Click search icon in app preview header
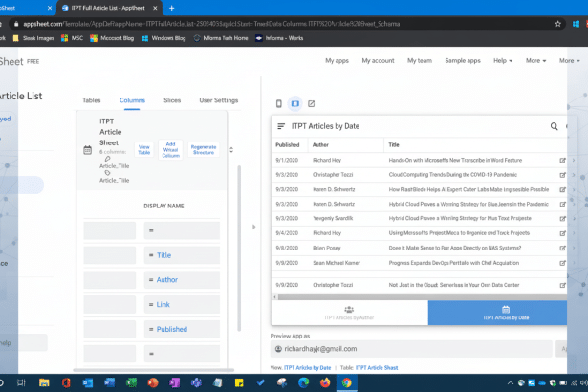This screenshot has height=392, width=588. 554,126
